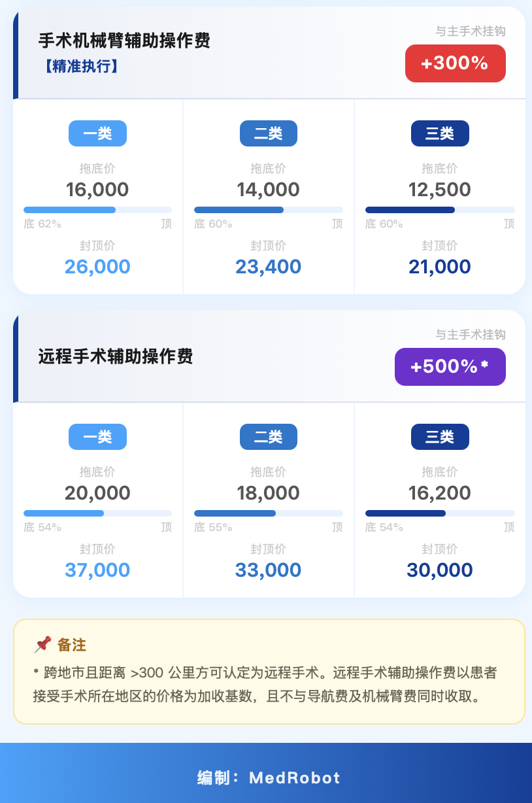
Task: Click the 16,200 floor price
Action: pos(440,493)
